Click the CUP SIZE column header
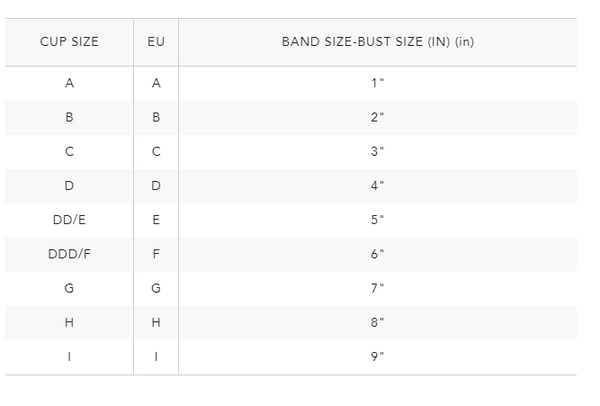Image resolution: width=600 pixels, height=406 pixels. tap(69, 42)
